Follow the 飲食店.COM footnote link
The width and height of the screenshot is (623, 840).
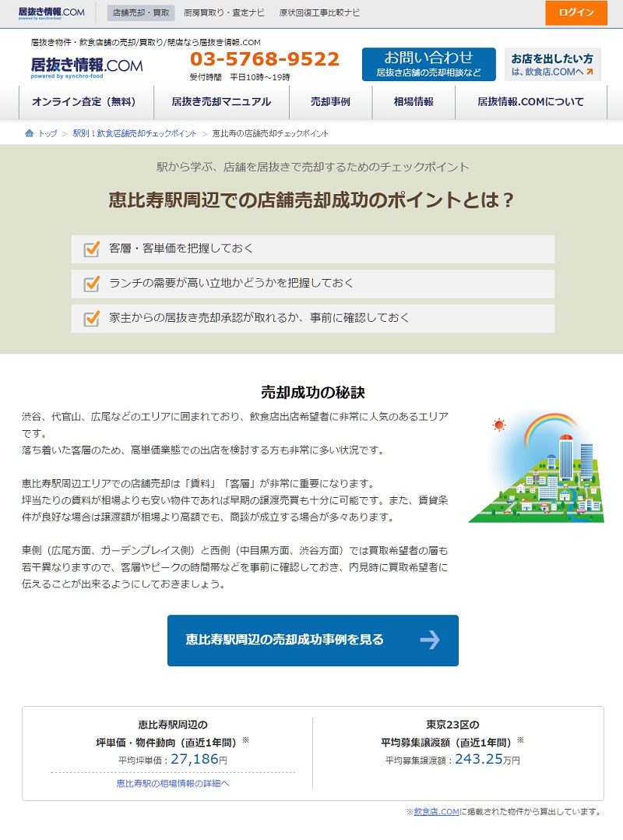[x=436, y=812]
